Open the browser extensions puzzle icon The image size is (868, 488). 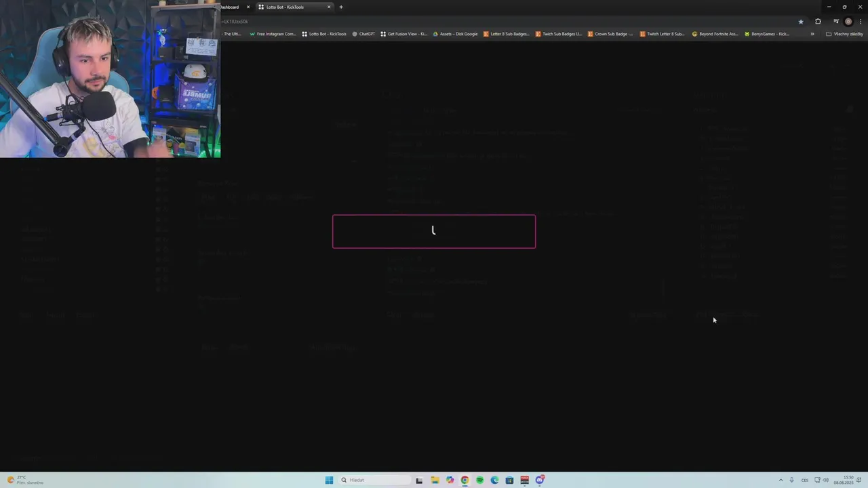tap(818, 22)
